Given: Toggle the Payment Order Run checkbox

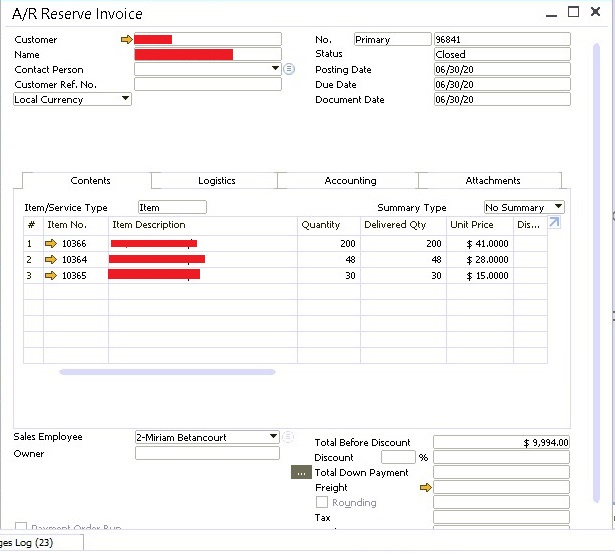Looking at the screenshot, I should pyautogui.click(x=21, y=527).
